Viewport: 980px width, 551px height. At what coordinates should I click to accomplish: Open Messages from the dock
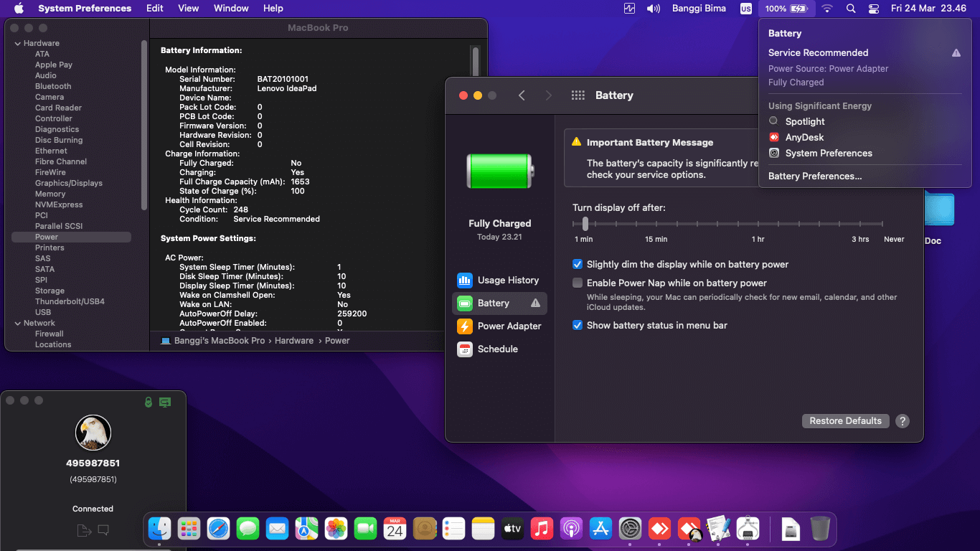pos(248,529)
